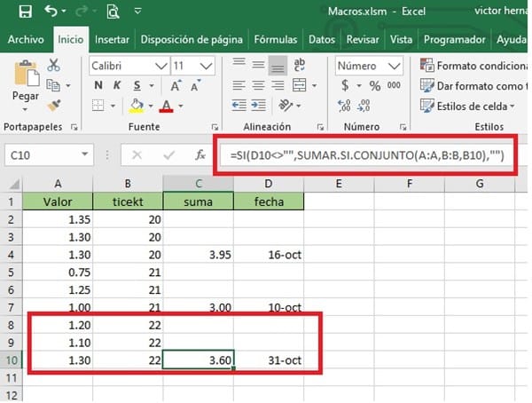532x403 pixels.
Task: Click the decrease font size icon
Action: (x=196, y=85)
